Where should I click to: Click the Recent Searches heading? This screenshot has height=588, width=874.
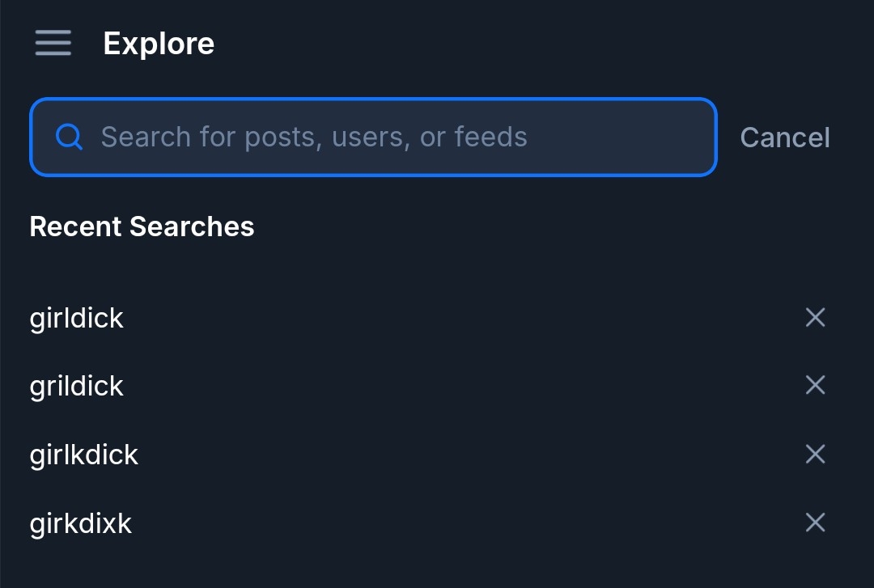coord(142,226)
